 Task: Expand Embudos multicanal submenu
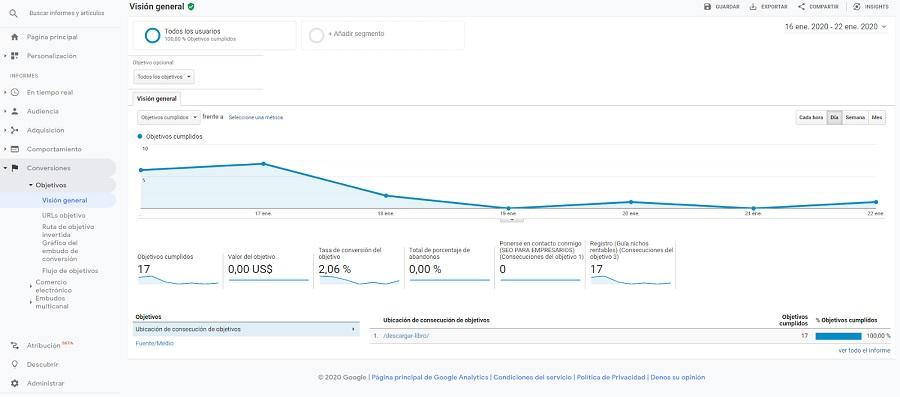(x=30, y=302)
